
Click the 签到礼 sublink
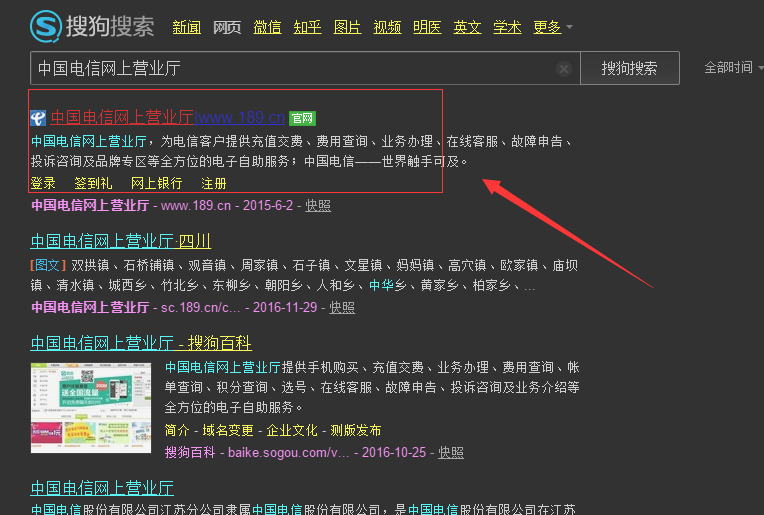[93, 184]
